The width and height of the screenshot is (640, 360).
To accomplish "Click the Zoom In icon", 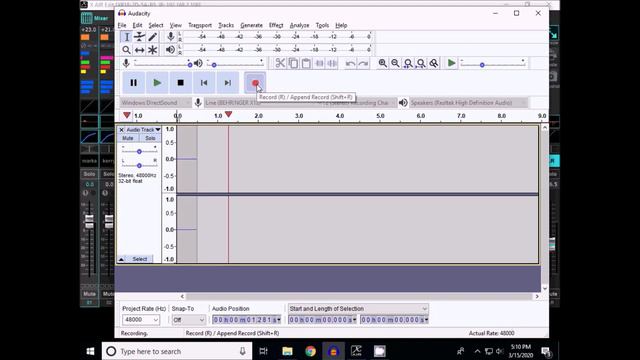I will click(x=382, y=63).
